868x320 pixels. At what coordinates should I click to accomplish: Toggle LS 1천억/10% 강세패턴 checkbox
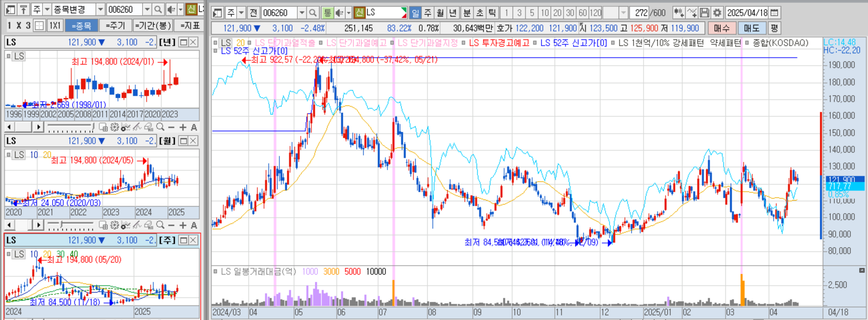point(613,43)
